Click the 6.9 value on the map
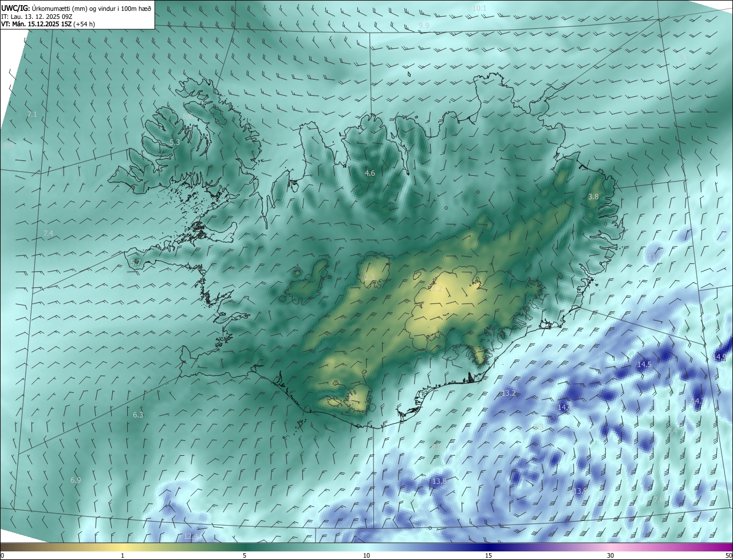This screenshot has width=733, height=560. [76, 480]
